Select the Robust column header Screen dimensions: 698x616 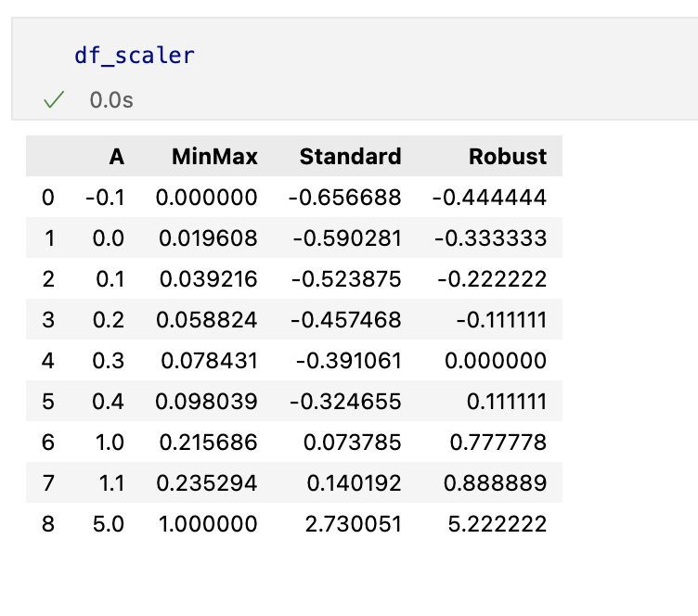[x=508, y=157]
